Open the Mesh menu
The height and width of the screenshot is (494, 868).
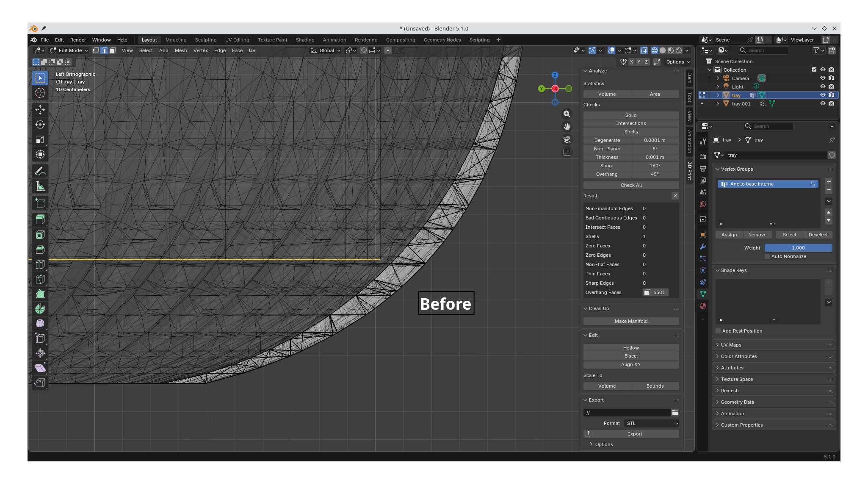181,50
